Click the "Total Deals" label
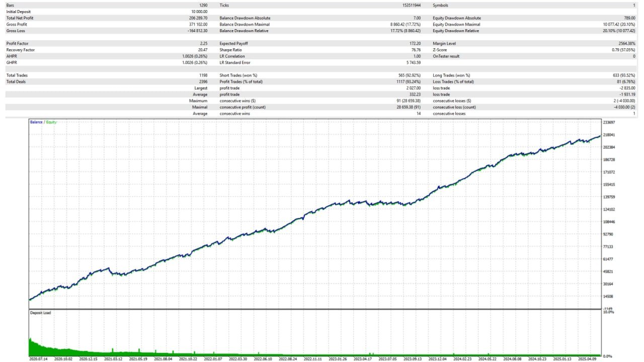Screen dimensions: 644x362 click(x=17, y=81)
